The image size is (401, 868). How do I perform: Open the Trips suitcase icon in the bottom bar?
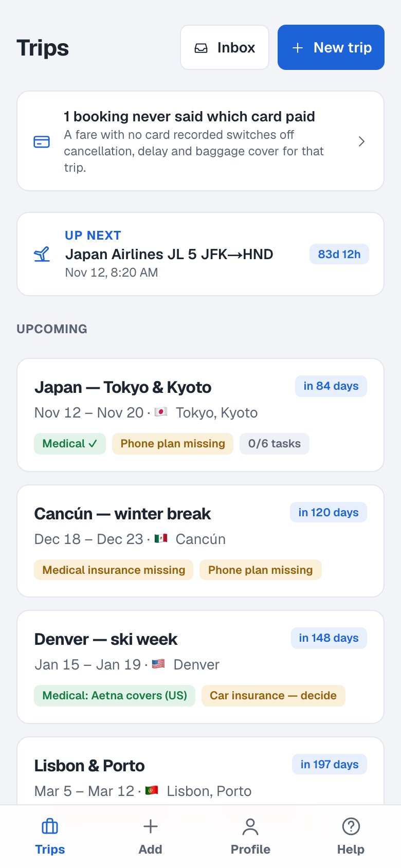[50, 826]
